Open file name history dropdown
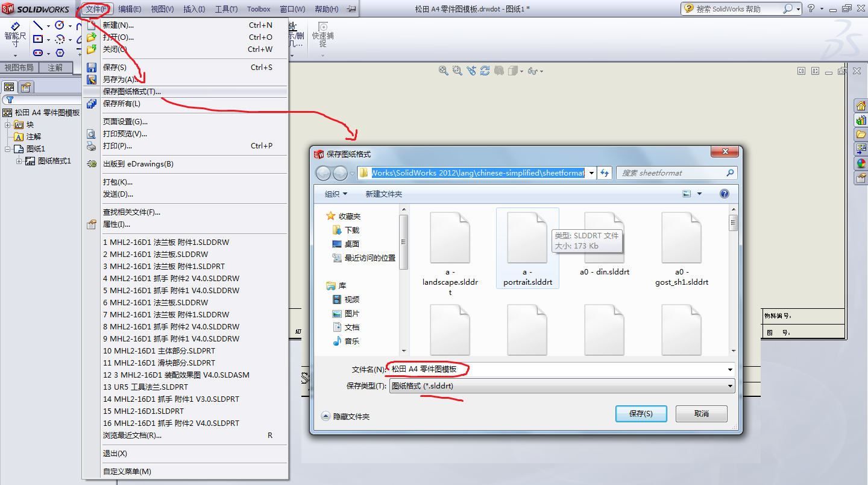Image resolution: width=868 pixels, height=485 pixels. point(730,369)
